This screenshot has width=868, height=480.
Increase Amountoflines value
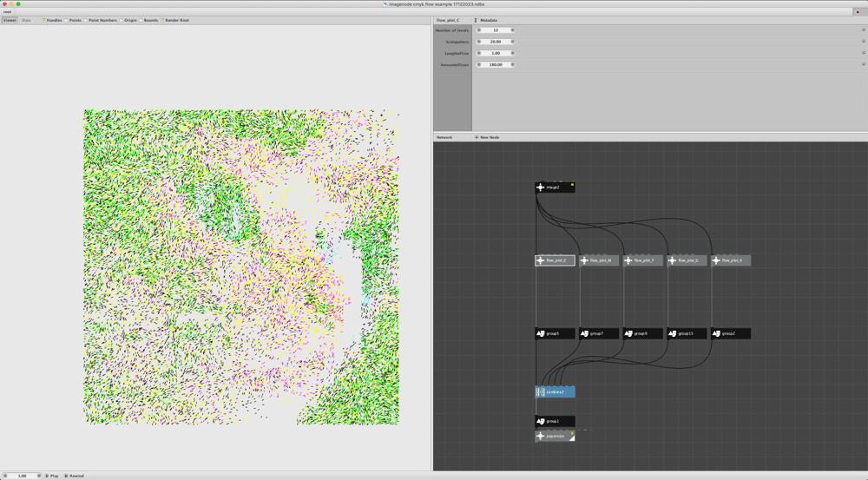coord(513,65)
